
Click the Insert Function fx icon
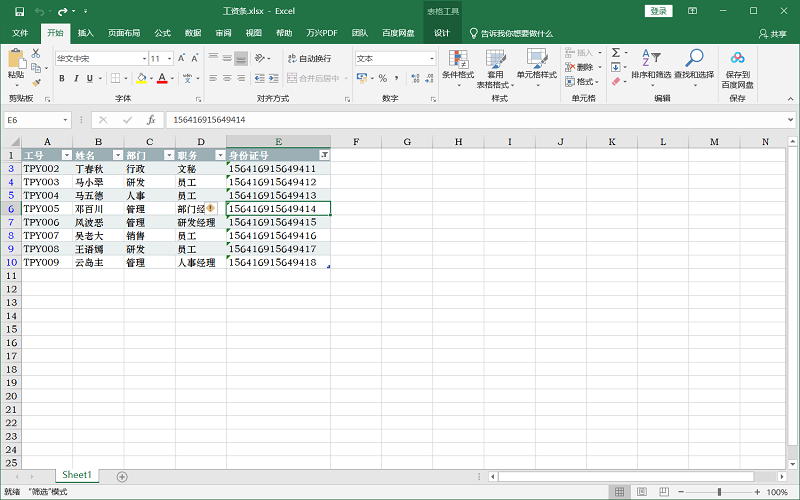pos(151,120)
